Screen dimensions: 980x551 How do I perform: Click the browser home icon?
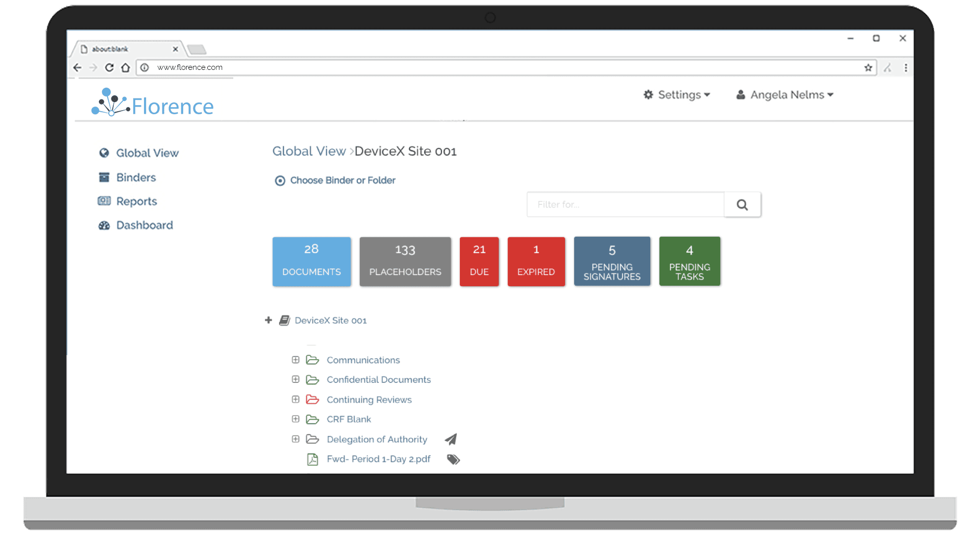(125, 67)
